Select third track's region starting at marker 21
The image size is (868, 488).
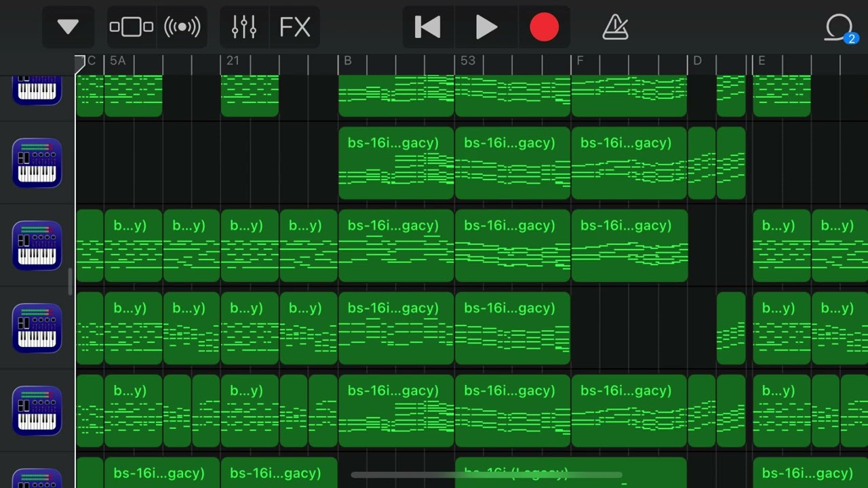pos(250,245)
